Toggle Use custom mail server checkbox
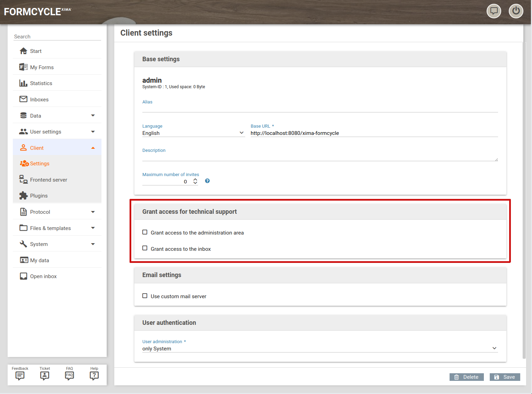Screen dimensions: 532x394 145,296
